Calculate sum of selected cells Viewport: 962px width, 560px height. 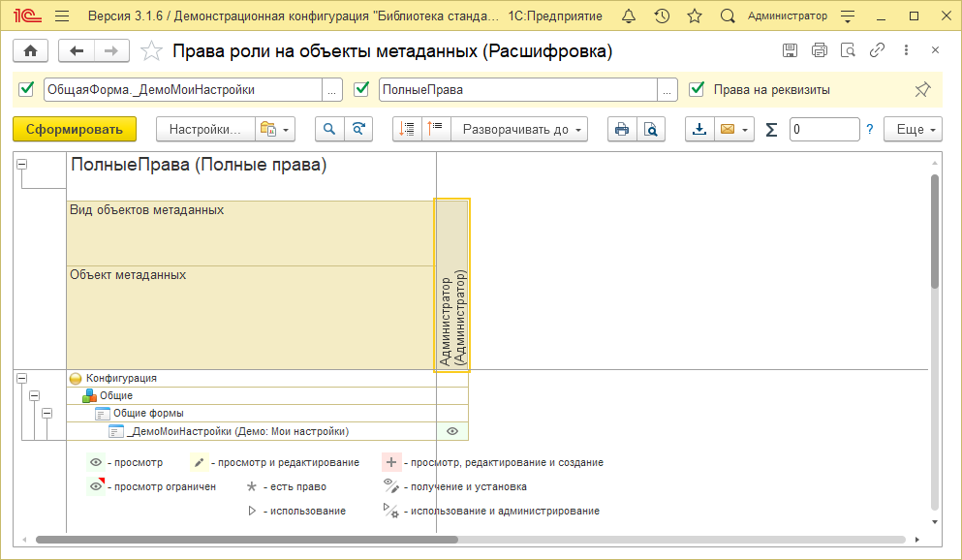point(772,130)
